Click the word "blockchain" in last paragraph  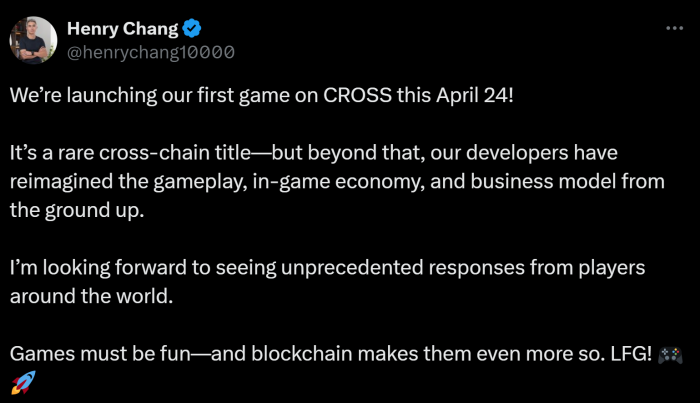click(302, 354)
